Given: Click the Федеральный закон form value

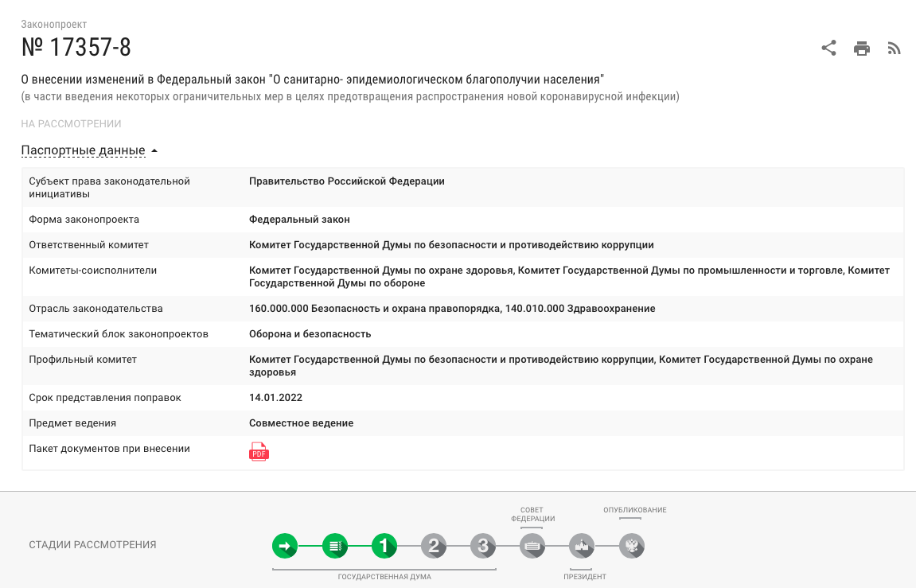Looking at the screenshot, I should [x=299, y=220].
